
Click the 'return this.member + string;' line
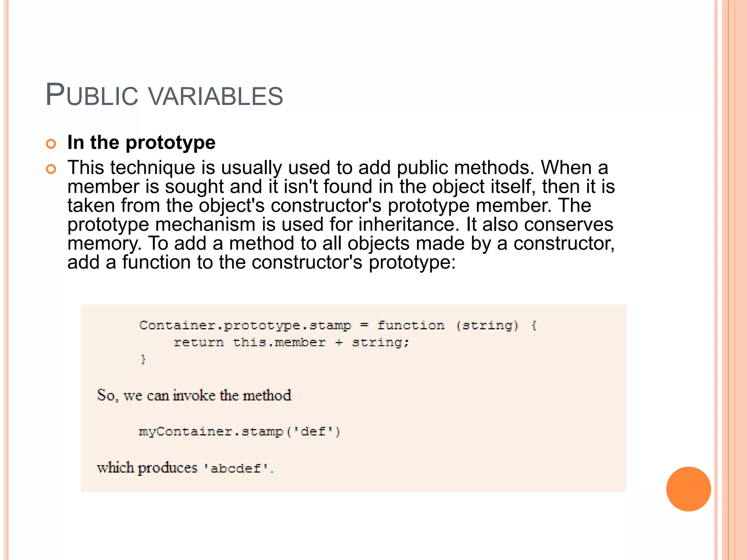pyautogui.click(x=291, y=342)
